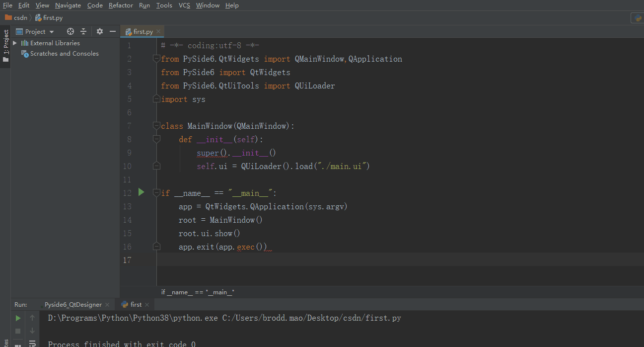Click 'Process finished with exit code 0' output

click(122, 344)
